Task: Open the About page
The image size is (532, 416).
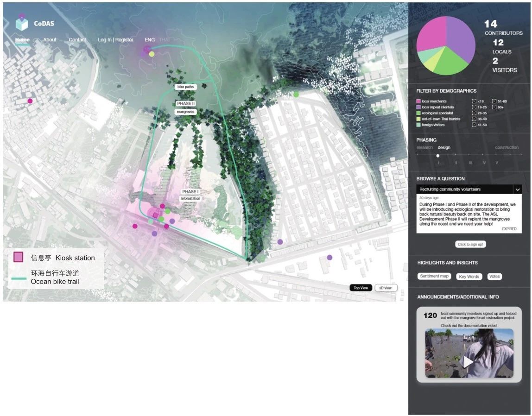Action: click(50, 40)
